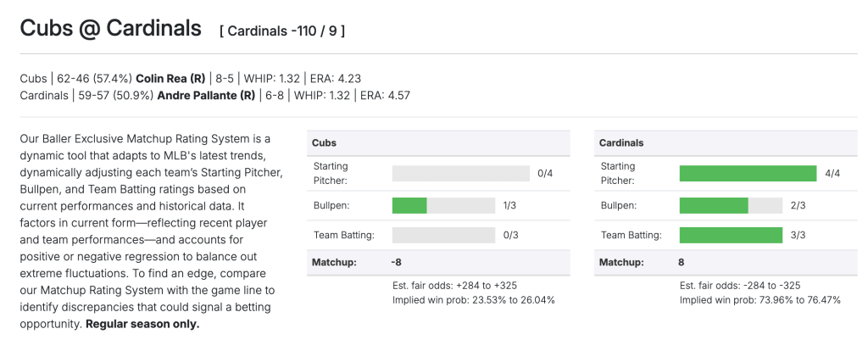This screenshot has height=351, width=868.
Task: Click the Cardinals Team Batting rating bar
Action: pyautogui.click(x=731, y=235)
